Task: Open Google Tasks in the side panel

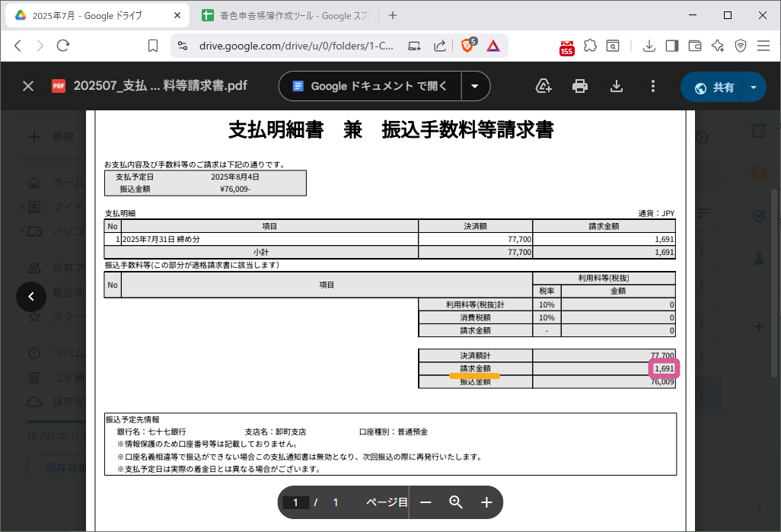Action: (757, 215)
